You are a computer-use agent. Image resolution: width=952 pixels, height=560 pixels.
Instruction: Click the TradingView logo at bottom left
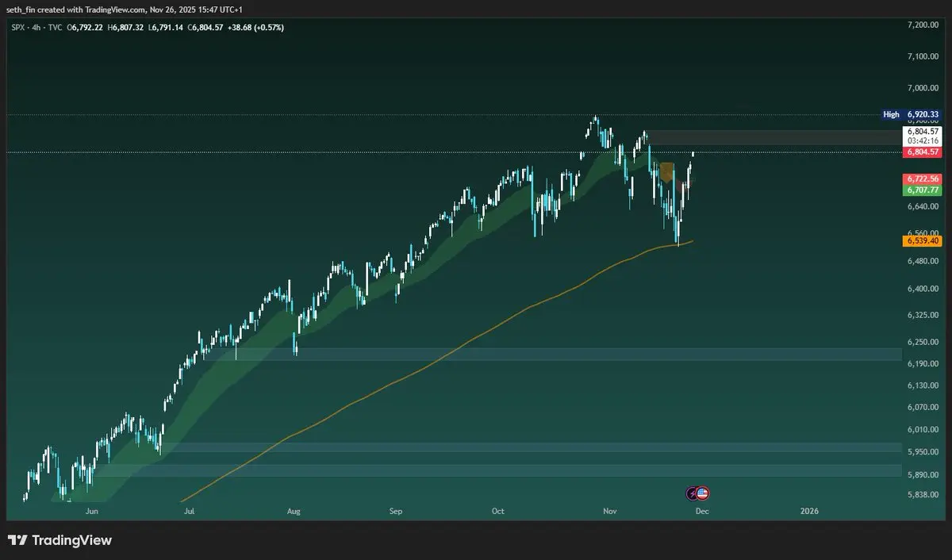click(x=60, y=540)
